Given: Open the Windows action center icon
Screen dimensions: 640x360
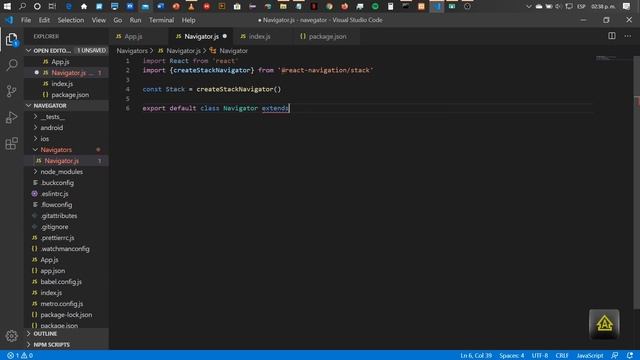Looking at the screenshot, I should (627, 6).
